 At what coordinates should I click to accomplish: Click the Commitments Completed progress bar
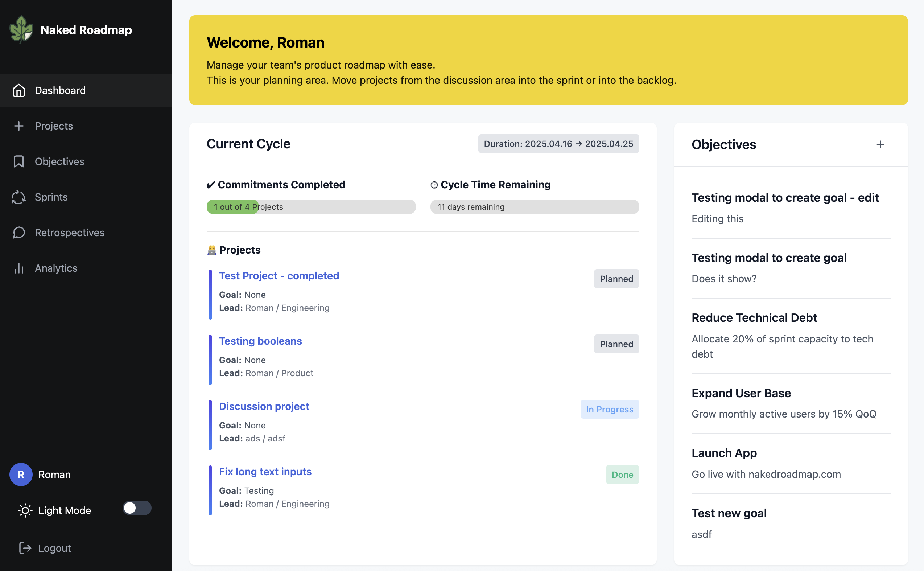pyautogui.click(x=310, y=206)
